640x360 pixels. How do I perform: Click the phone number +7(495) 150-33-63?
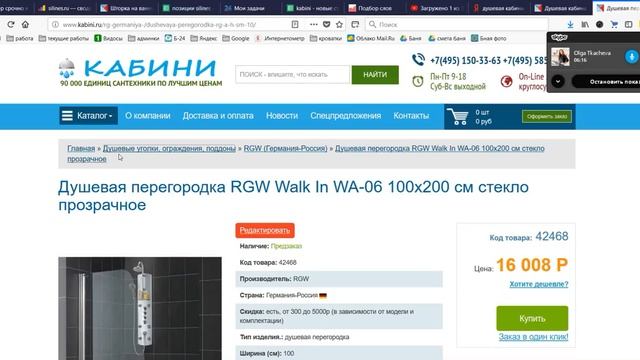465,60
